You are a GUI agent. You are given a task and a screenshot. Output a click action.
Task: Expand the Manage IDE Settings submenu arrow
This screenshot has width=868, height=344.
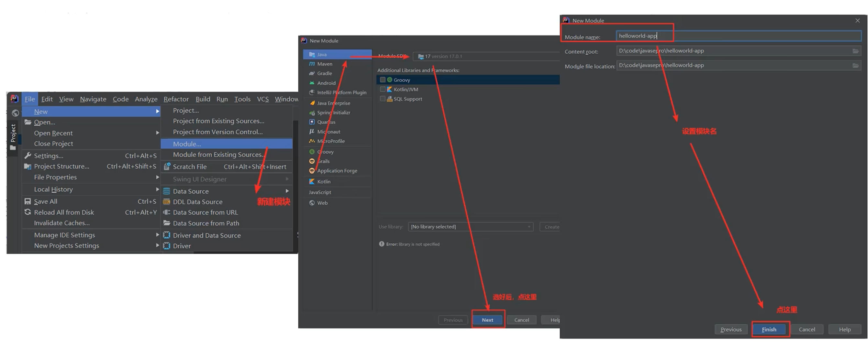point(157,235)
